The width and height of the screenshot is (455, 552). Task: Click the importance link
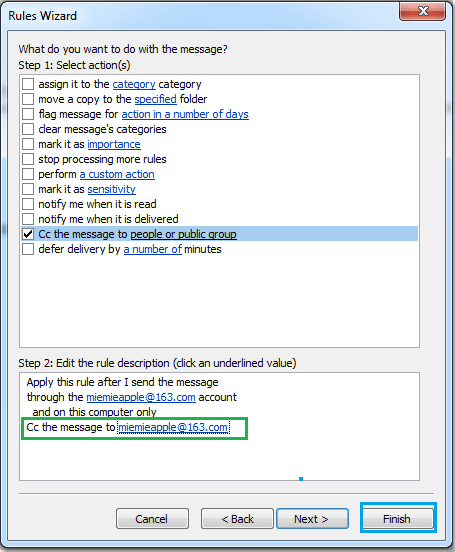click(x=114, y=144)
